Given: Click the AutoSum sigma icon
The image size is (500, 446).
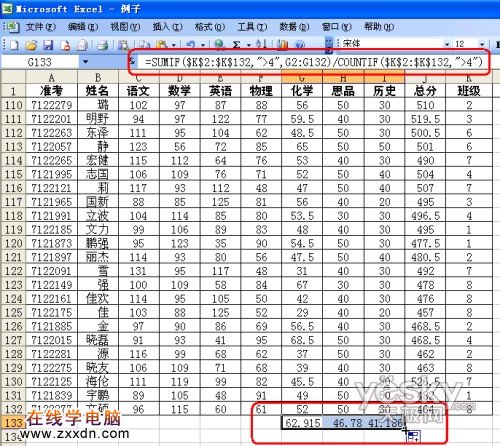Looking at the screenshot, I should point(237,44).
